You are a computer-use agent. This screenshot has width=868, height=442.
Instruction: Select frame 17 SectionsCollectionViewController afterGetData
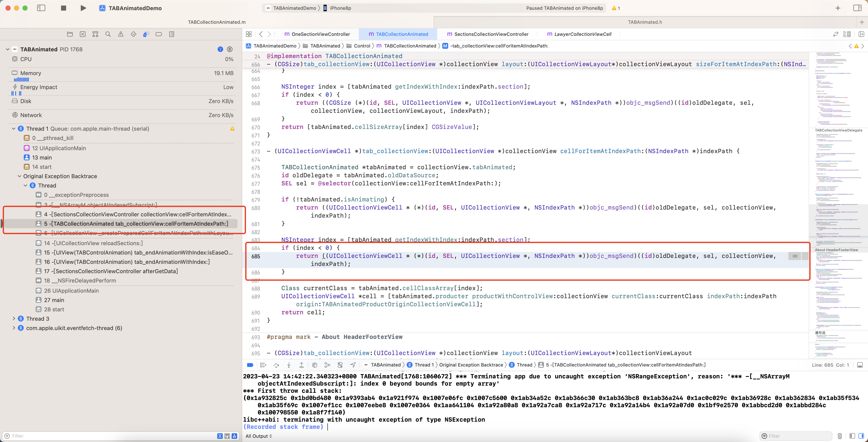click(x=111, y=271)
